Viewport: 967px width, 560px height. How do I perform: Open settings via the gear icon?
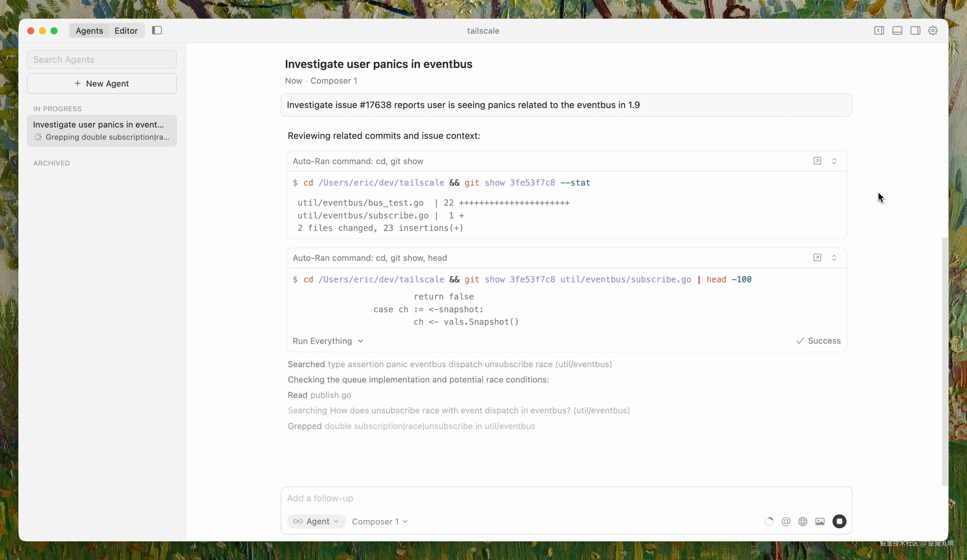click(x=933, y=31)
